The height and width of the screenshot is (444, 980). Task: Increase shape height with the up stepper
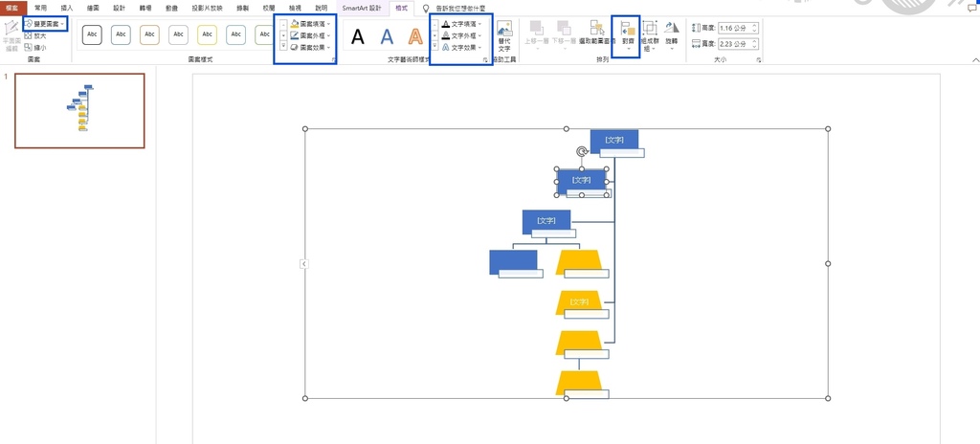click(755, 26)
